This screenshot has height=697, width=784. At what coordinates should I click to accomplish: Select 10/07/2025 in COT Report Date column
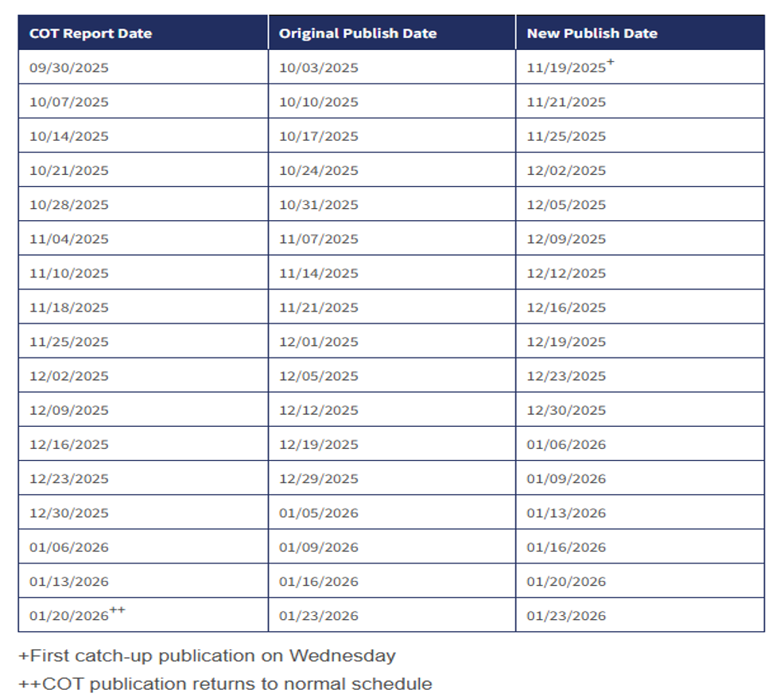point(69,102)
